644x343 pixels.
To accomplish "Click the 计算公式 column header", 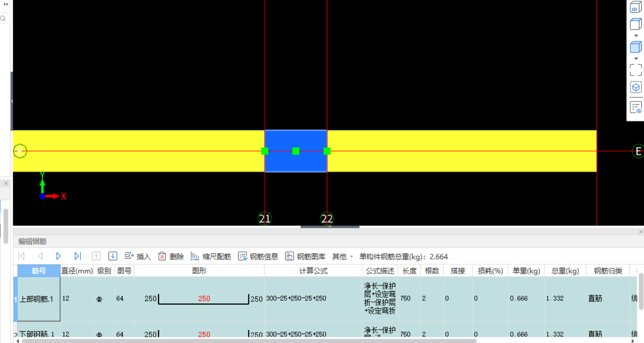I will point(314,271).
